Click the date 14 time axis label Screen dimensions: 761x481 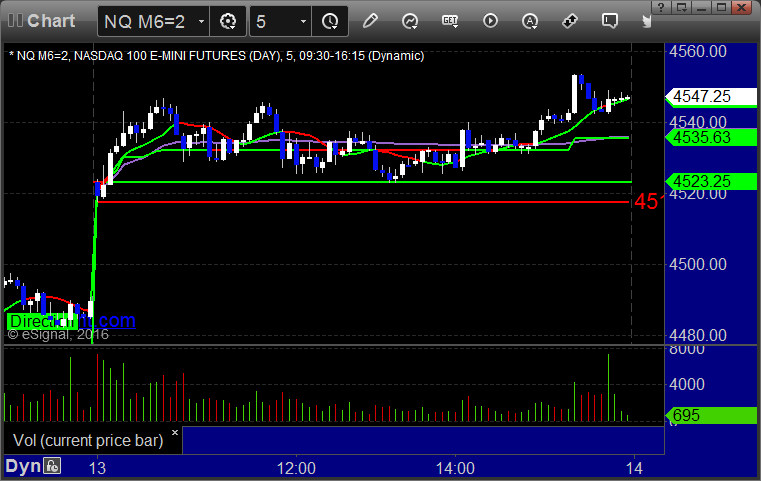tap(634, 468)
